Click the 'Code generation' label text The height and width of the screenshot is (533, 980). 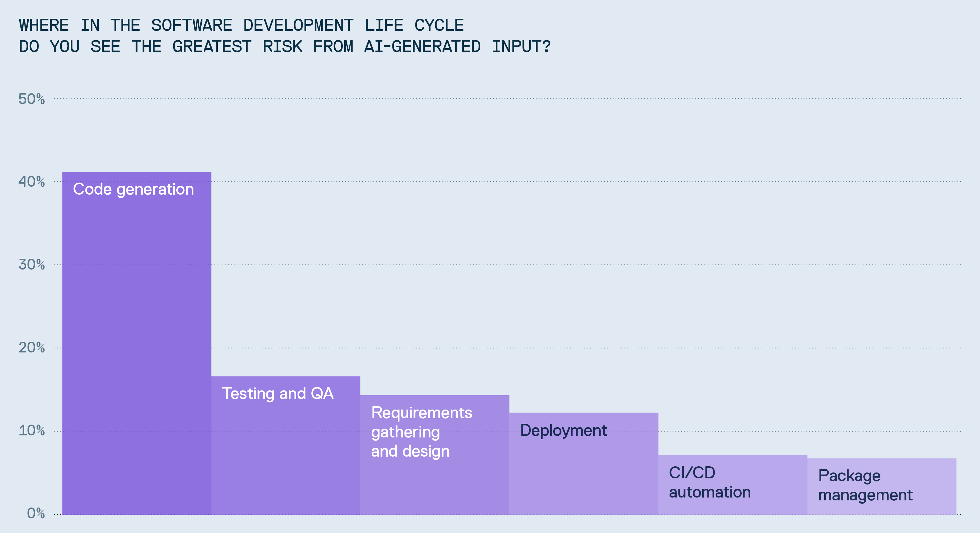(133, 189)
